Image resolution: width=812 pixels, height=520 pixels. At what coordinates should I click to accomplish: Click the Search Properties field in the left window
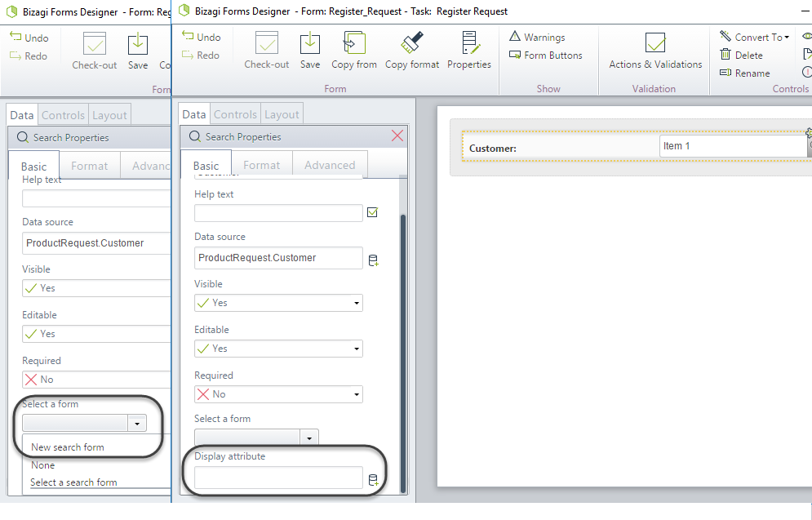pyautogui.click(x=93, y=138)
